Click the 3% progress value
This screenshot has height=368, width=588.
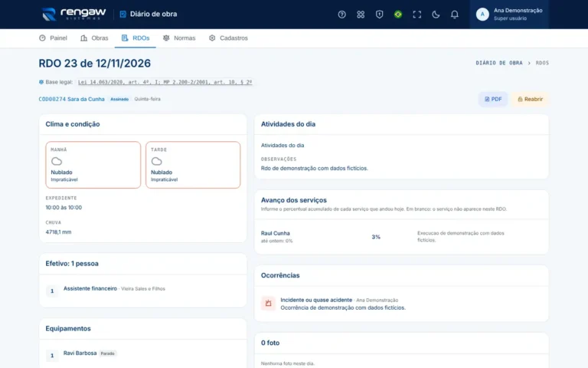pos(376,237)
